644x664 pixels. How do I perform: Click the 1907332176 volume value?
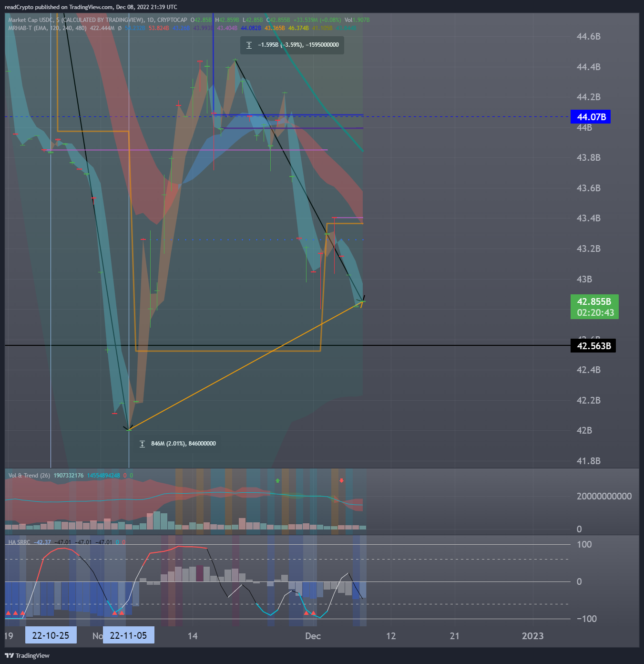pos(69,476)
